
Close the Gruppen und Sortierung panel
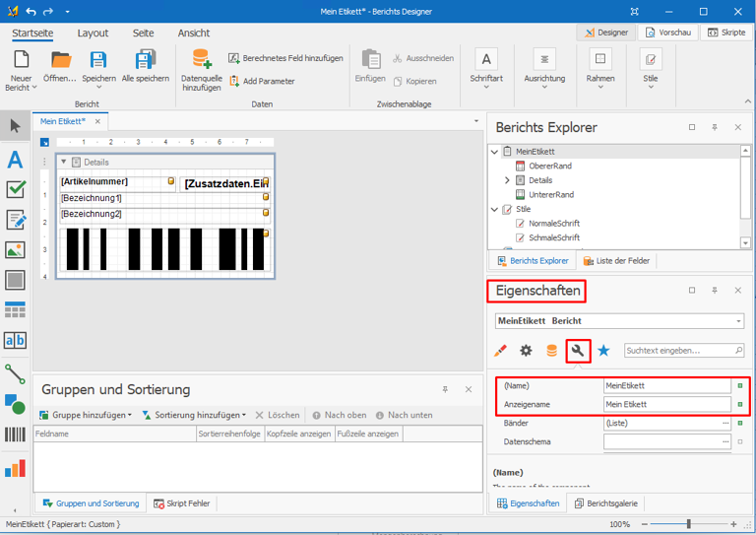pyautogui.click(x=469, y=389)
